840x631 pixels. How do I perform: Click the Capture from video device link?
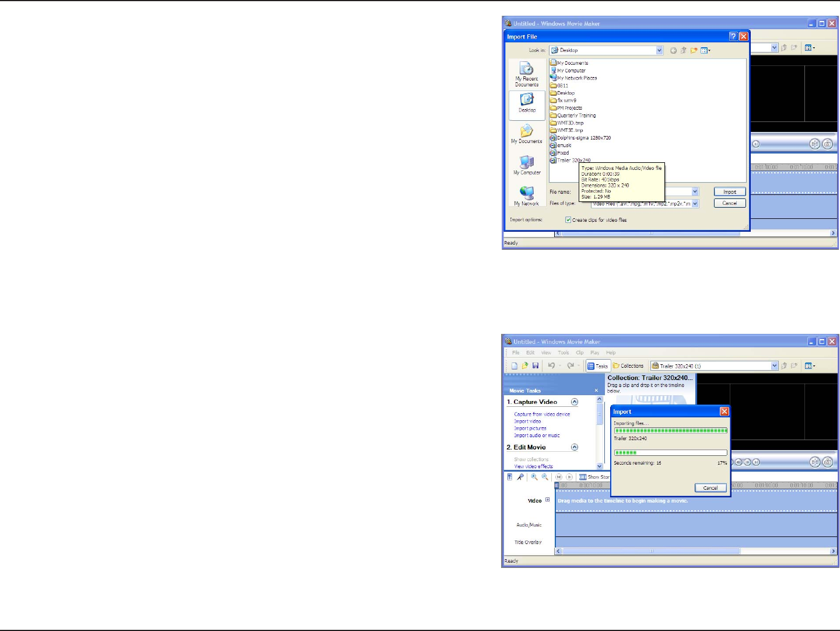click(x=542, y=414)
